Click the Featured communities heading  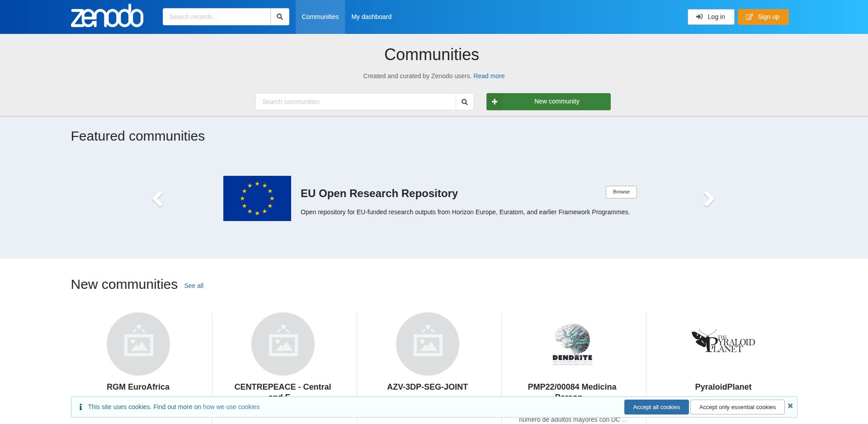point(138,136)
